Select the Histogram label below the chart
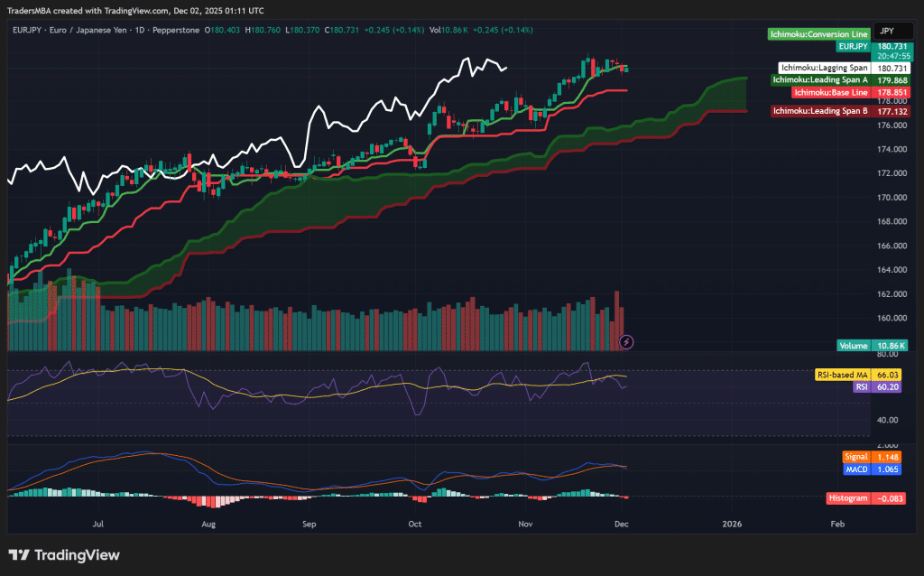Image resolution: width=924 pixels, height=576 pixels. click(848, 497)
